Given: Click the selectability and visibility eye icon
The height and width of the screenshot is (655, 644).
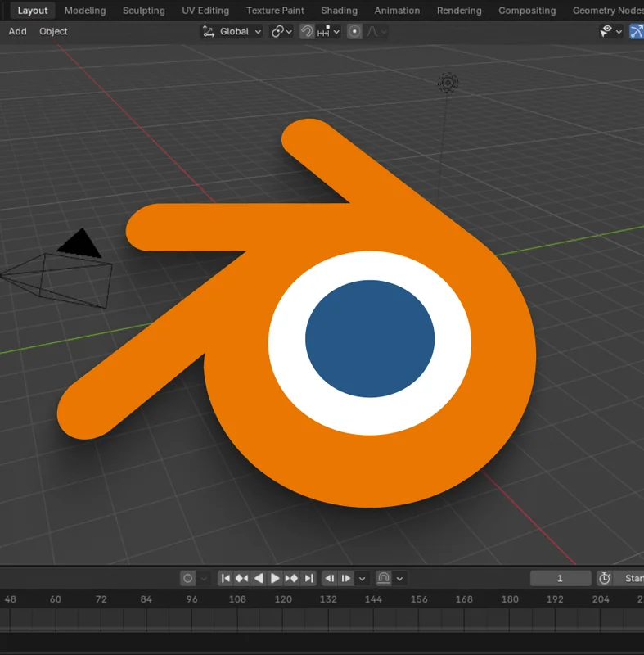Looking at the screenshot, I should click(x=606, y=31).
